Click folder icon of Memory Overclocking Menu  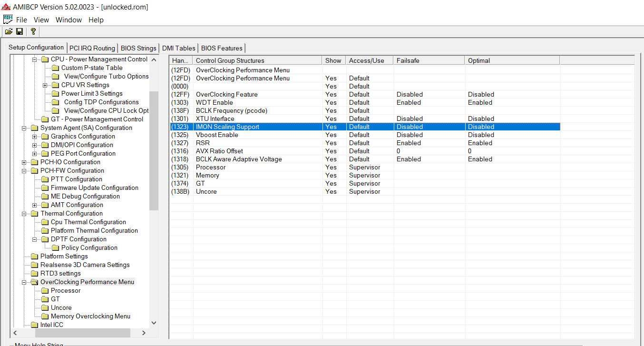pyautogui.click(x=45, y=316)
